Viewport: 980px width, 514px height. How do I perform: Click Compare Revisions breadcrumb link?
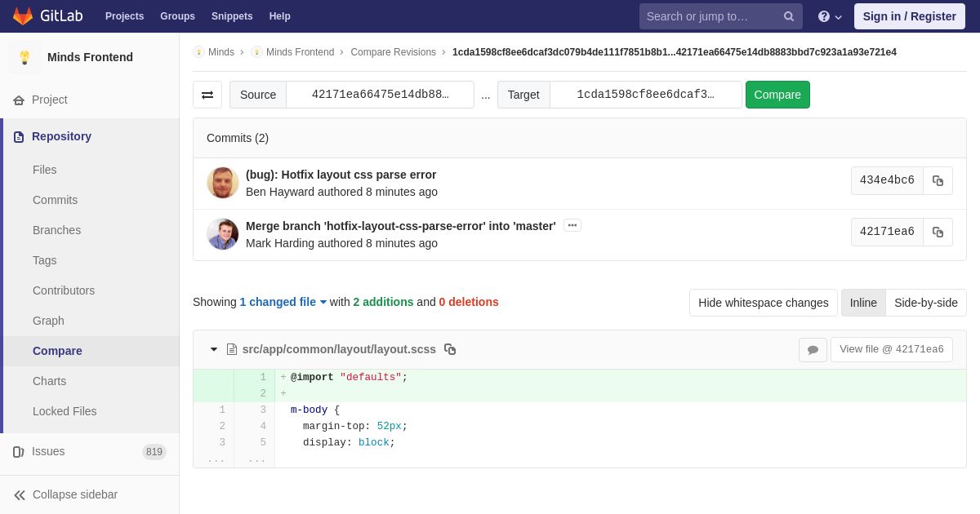(393, 52)
